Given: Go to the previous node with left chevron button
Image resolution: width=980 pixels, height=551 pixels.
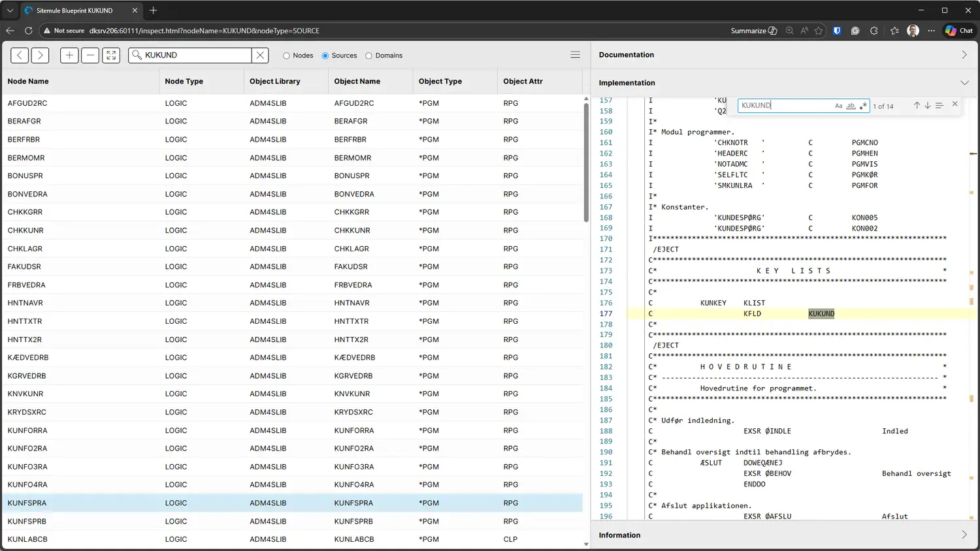Looking at the screenshot, I should [x=20, y=55].
